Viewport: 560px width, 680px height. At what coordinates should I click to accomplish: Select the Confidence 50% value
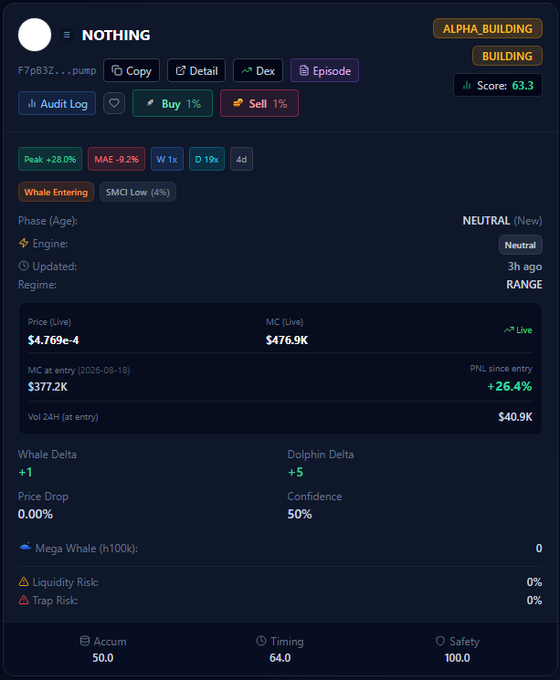pyautogui.click(x=300, y=514)
